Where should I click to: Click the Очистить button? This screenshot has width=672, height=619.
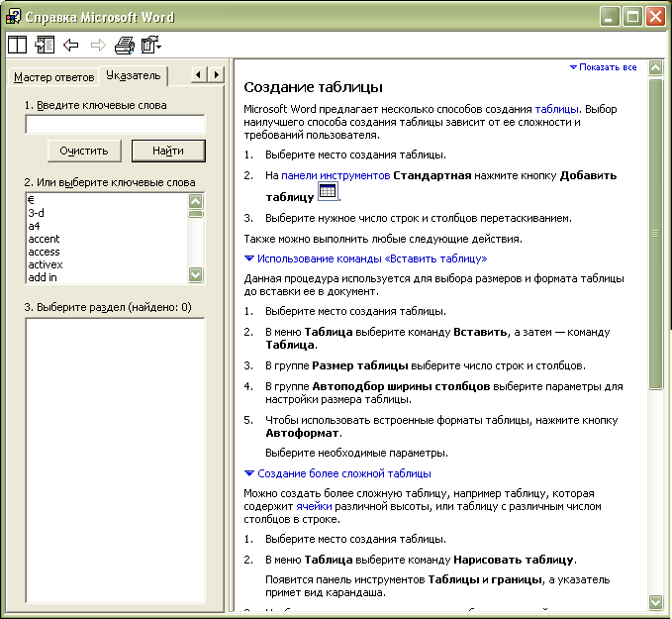pos(84,151)
